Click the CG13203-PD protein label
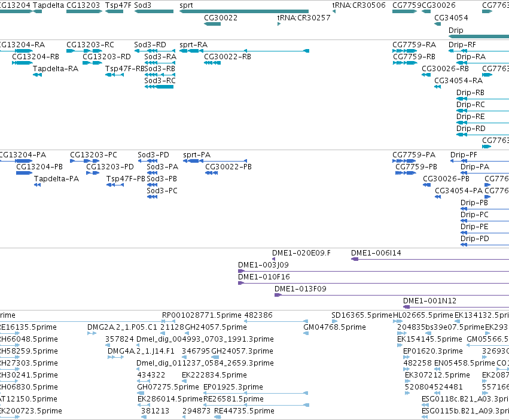Viewport: 509px width, 420px height. [x=110, y=167]
